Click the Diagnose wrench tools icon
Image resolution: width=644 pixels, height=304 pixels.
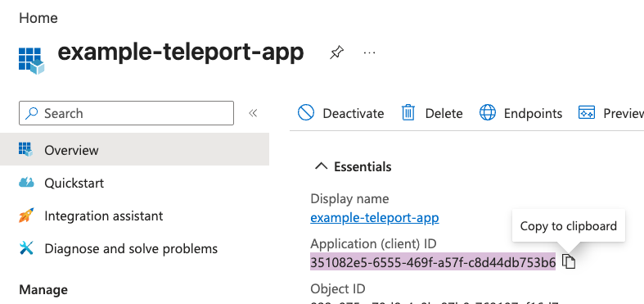point(26,248)
